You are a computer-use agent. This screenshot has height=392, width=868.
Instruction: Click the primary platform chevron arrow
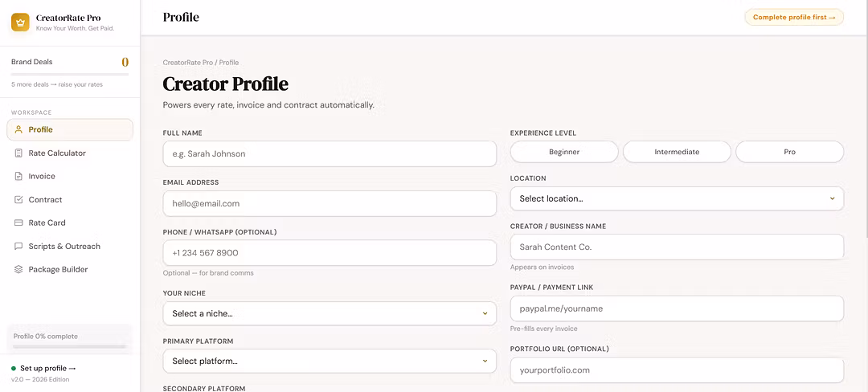click(485, 361)
